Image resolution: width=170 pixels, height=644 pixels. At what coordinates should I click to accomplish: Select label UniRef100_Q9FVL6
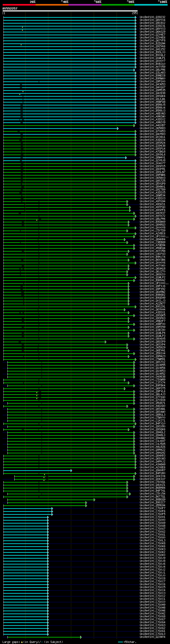(152, 392)
